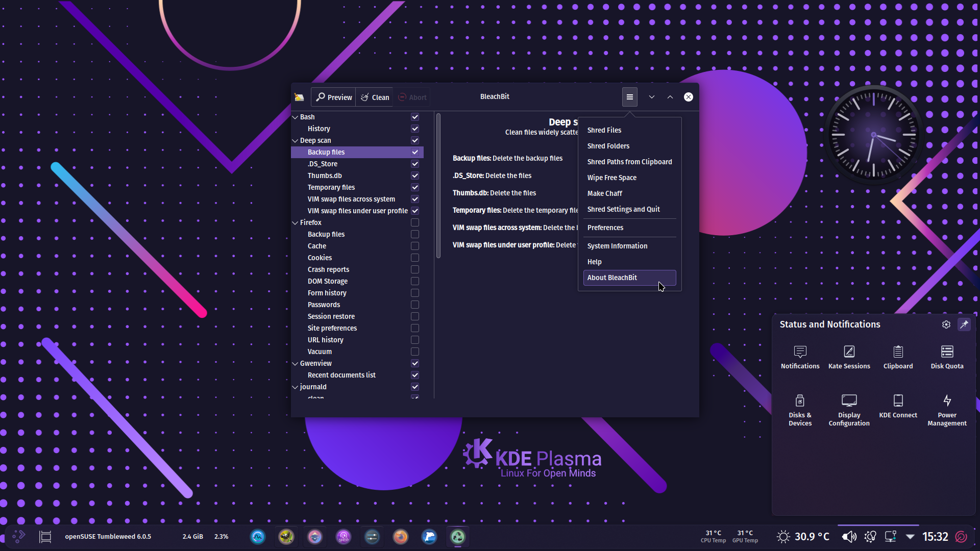Collapse the Deep scan tree group

point(295,140)
